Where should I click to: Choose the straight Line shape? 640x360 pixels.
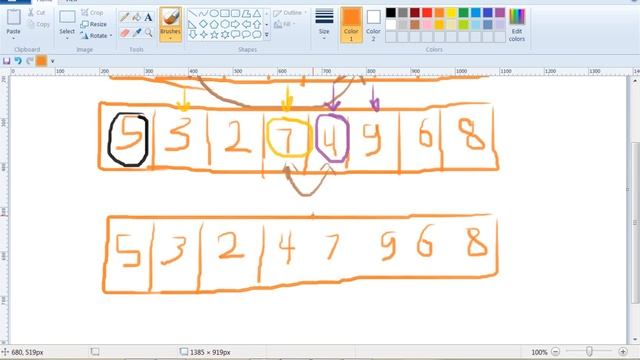(192, 13)
